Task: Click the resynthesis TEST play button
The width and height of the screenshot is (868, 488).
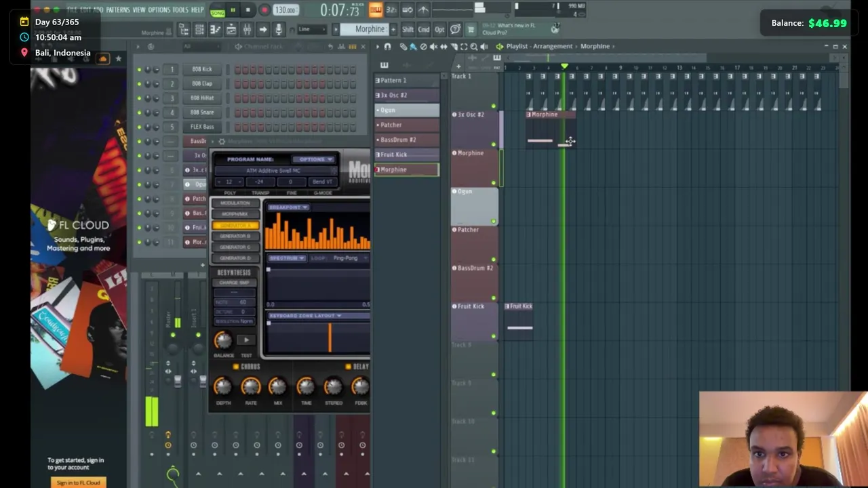Action: click(x=246, y=340)
